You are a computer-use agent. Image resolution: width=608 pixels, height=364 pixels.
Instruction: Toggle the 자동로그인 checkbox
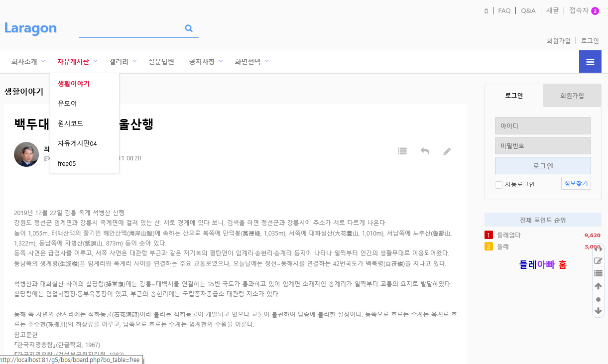498,185
